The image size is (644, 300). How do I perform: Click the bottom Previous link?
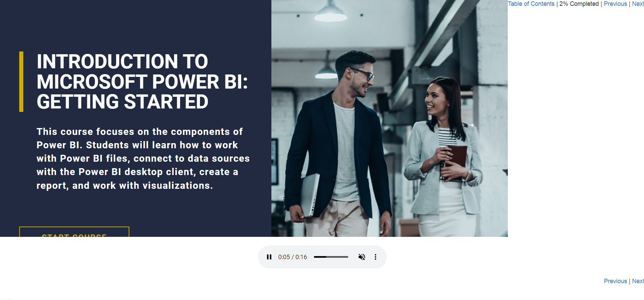[615, 281]
